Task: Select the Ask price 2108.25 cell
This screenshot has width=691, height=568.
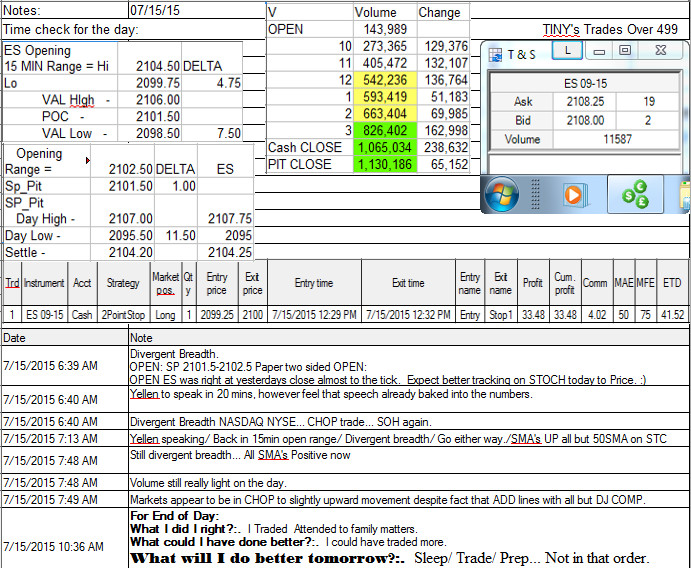Action: tap(585, 102)
